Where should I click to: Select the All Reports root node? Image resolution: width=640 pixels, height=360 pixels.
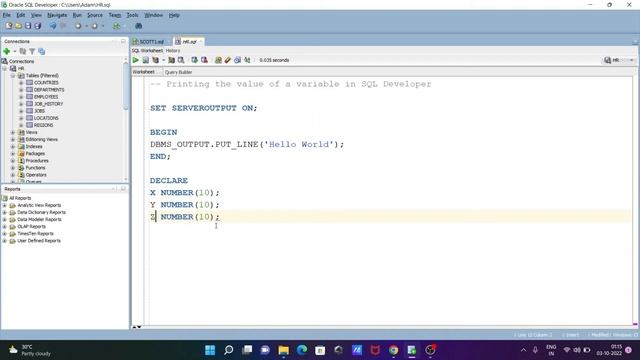(20, 198)
